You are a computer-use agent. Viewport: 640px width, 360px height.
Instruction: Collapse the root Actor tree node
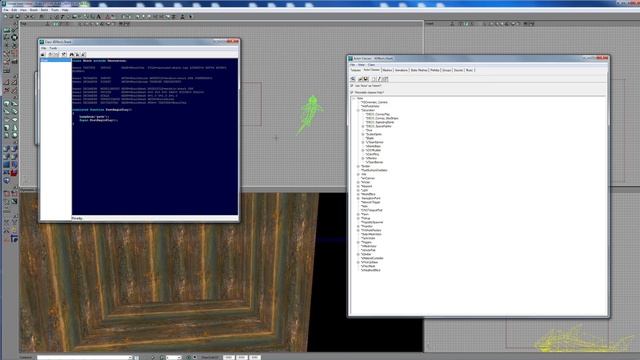(x=354, y=98)
